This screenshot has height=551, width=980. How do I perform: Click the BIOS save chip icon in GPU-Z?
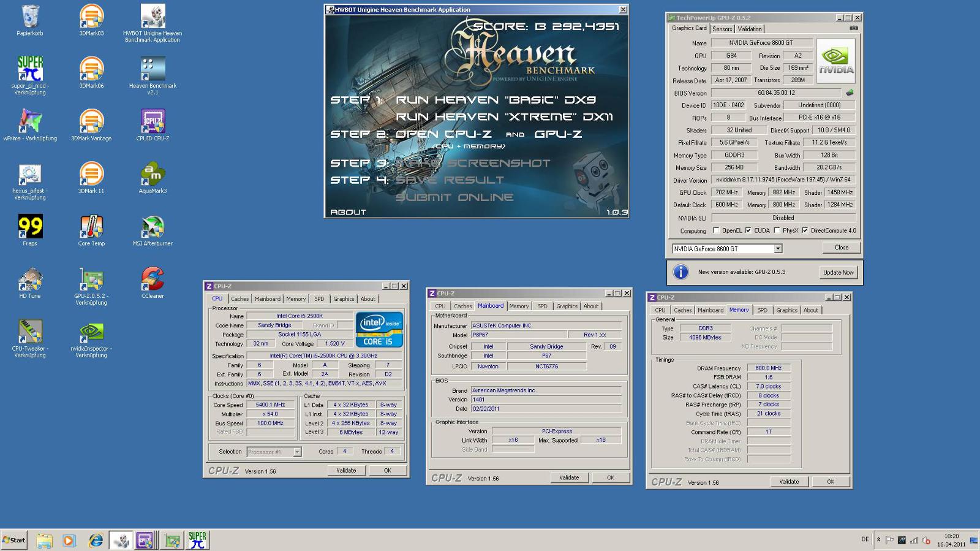point(850,93)
